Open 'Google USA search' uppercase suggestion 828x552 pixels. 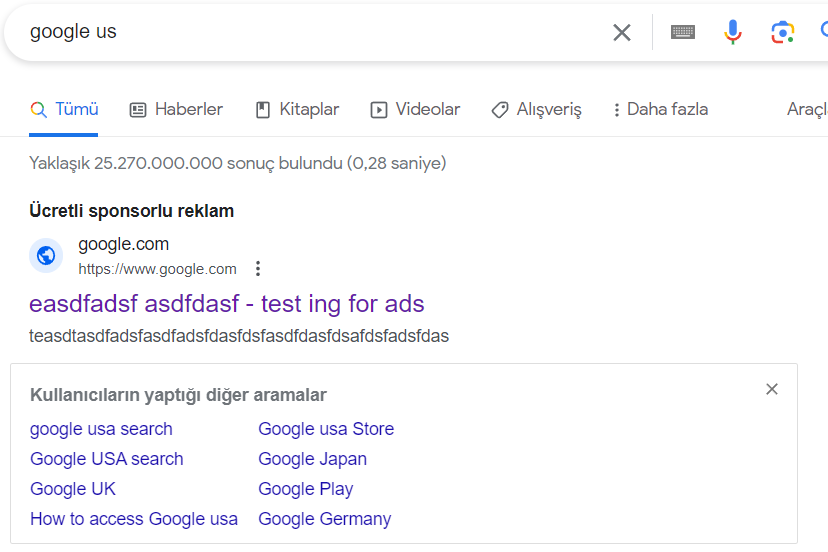click(107, 459)
